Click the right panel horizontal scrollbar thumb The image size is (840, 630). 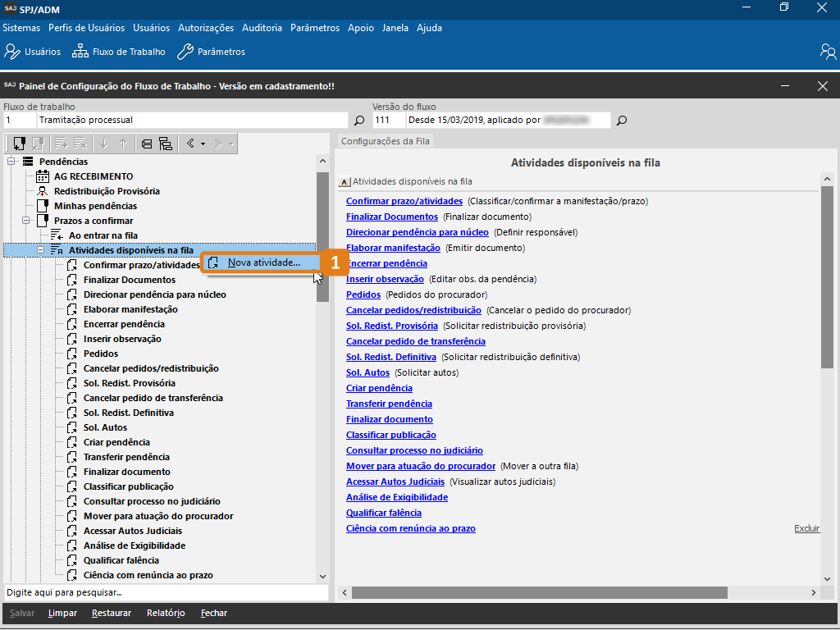540,592
